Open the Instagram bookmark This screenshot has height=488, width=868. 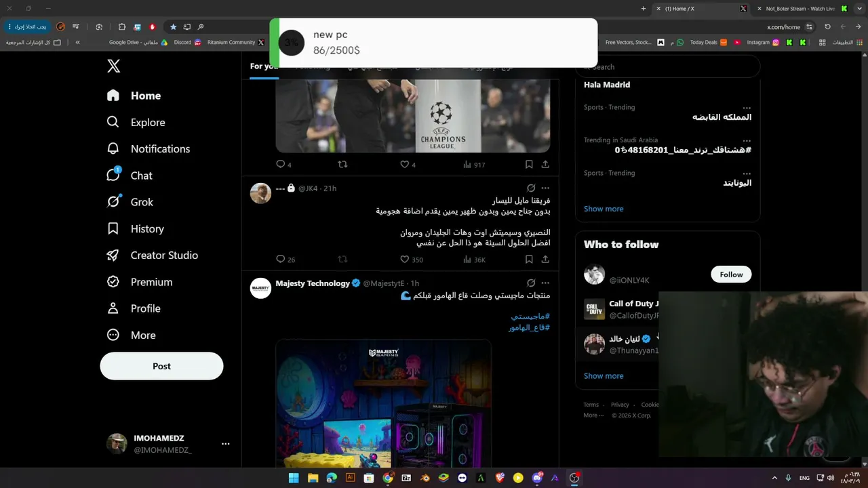pyautogui.click(x=763, y=42)
